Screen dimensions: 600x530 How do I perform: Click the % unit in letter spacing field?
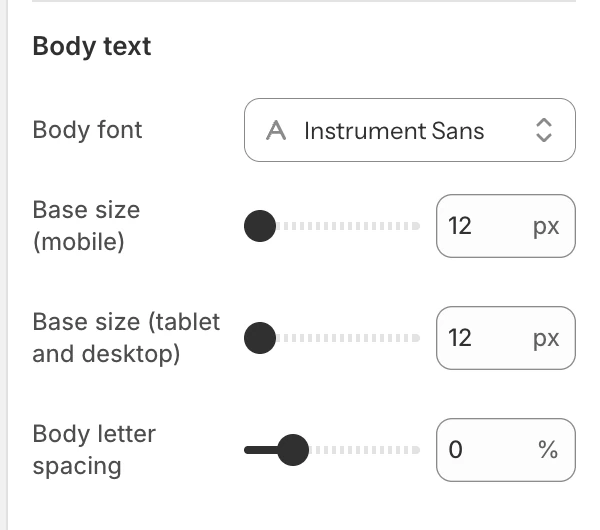[548, 449]
